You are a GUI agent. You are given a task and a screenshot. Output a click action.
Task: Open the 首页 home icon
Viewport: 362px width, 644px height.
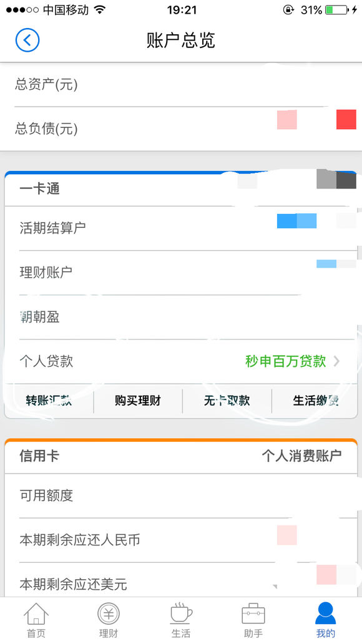pyautogui.click(x=36, y=614)
